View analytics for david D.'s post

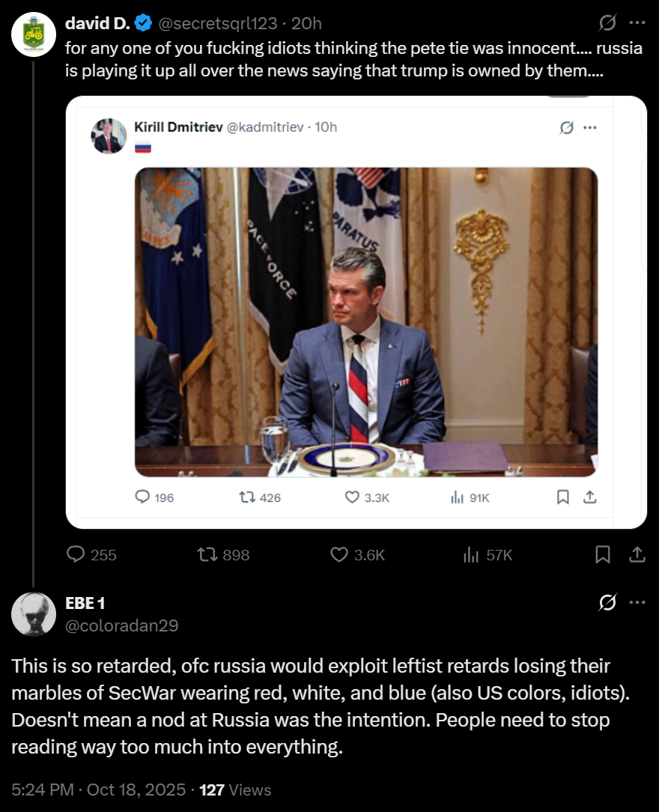point(471,554)
